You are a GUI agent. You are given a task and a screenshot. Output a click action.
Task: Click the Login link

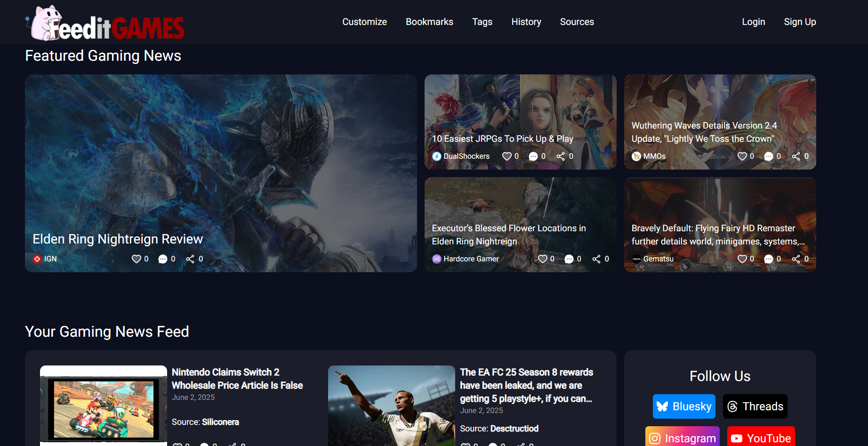click(754, 22)
